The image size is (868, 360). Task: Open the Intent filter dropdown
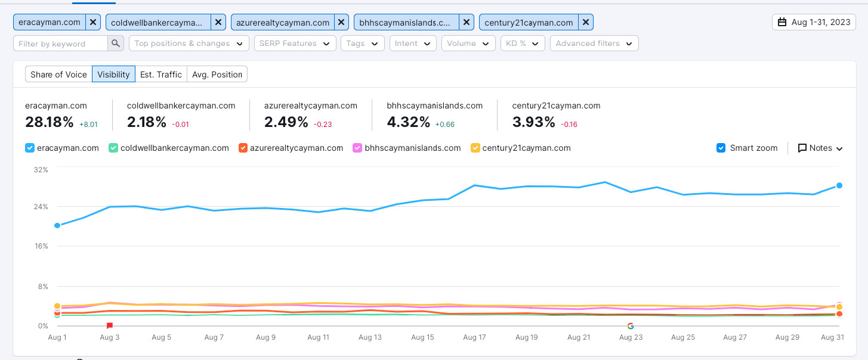click(x=413, y=44)
